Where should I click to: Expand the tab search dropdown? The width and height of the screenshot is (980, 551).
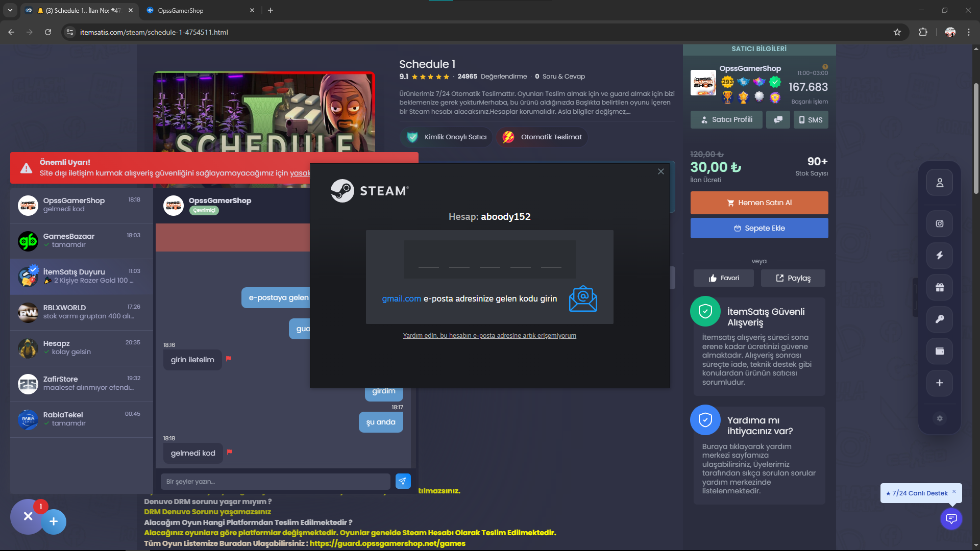pos(10,10)
